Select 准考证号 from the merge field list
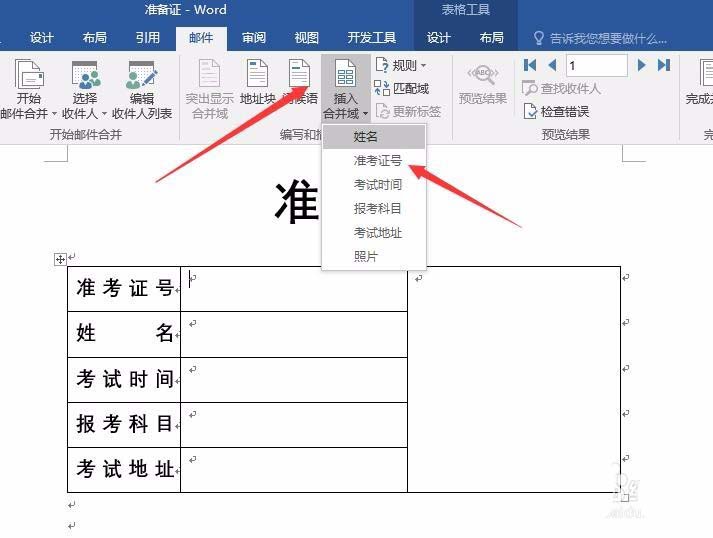The width and height of the screenshot is (713, 538). click(377, 161)
